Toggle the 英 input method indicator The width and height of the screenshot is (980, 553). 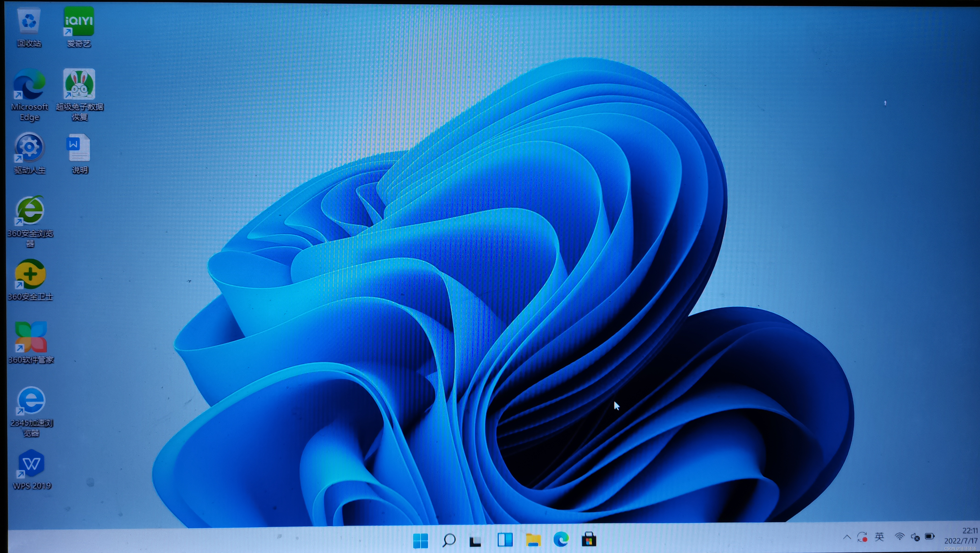(879, 537)
